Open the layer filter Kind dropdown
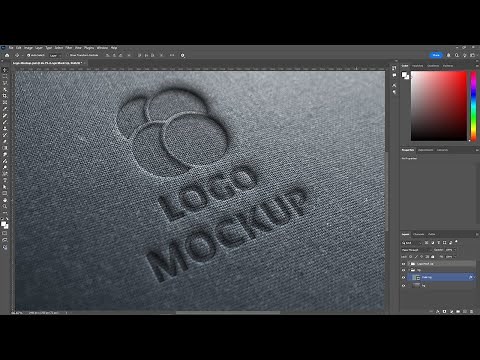The image size is (480, 360). (x=412, y=243)
